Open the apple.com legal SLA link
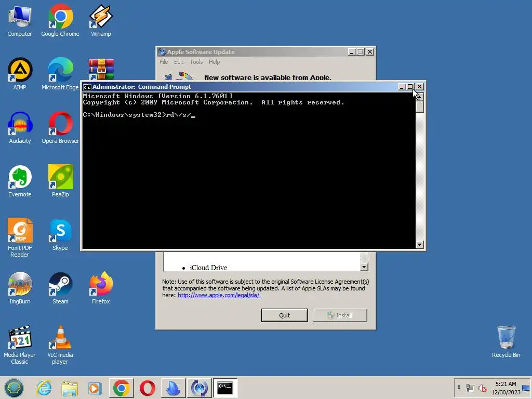532x399 pixels. pyautogui.click(x=219, y=295)
